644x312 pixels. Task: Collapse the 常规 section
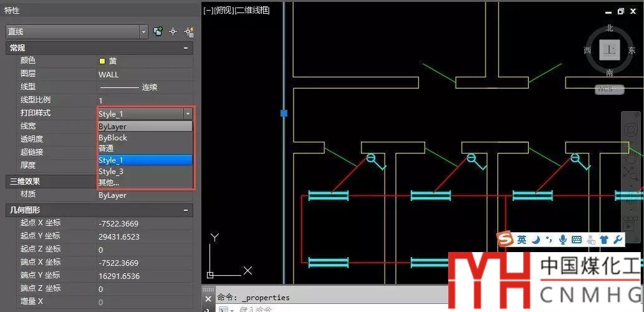pos(186,48)
